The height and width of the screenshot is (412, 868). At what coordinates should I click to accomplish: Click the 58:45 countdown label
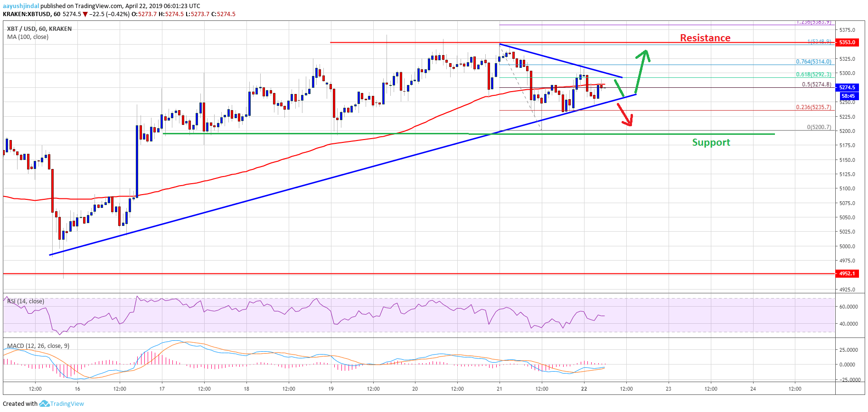[x=848, y=96]
